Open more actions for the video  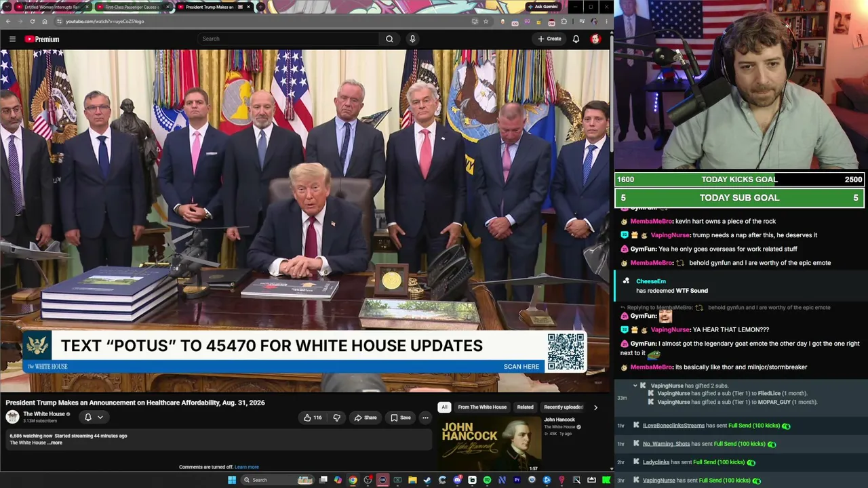tap(425, 418)
